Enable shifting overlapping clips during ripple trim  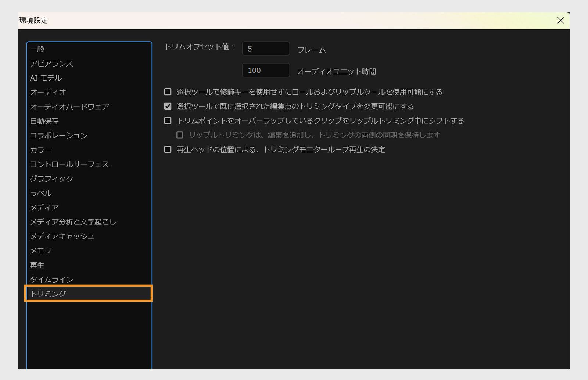tap(168, 120)
